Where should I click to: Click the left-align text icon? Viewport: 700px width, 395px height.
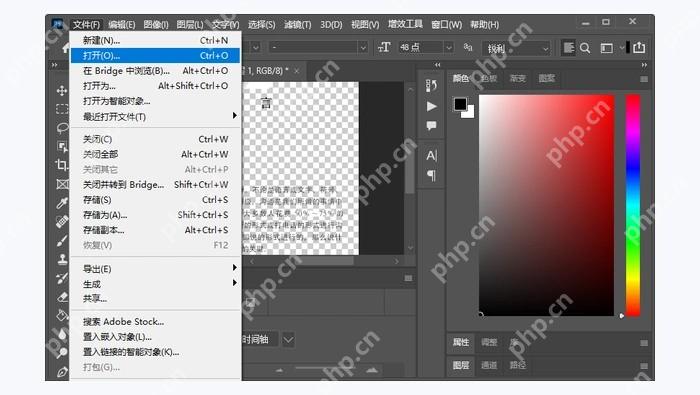coord(568,47)
